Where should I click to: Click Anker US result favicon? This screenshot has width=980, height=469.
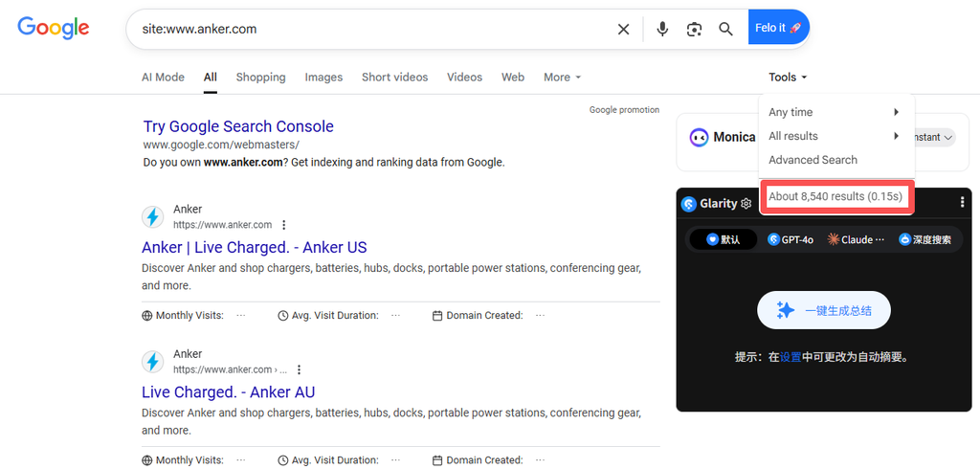pos(152,217)
